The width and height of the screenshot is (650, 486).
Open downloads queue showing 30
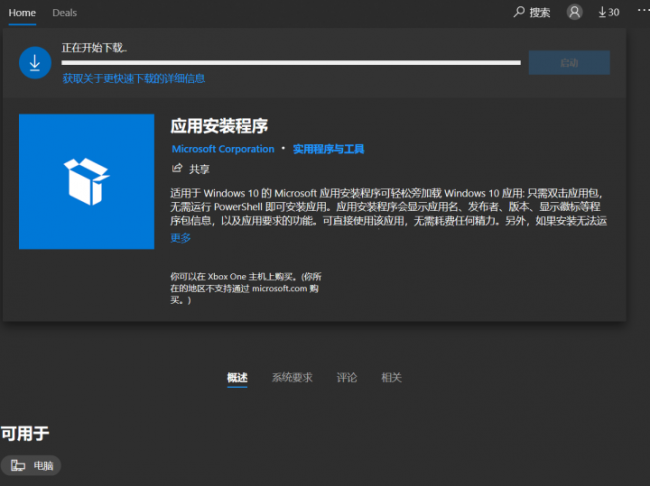click(609, 12)
